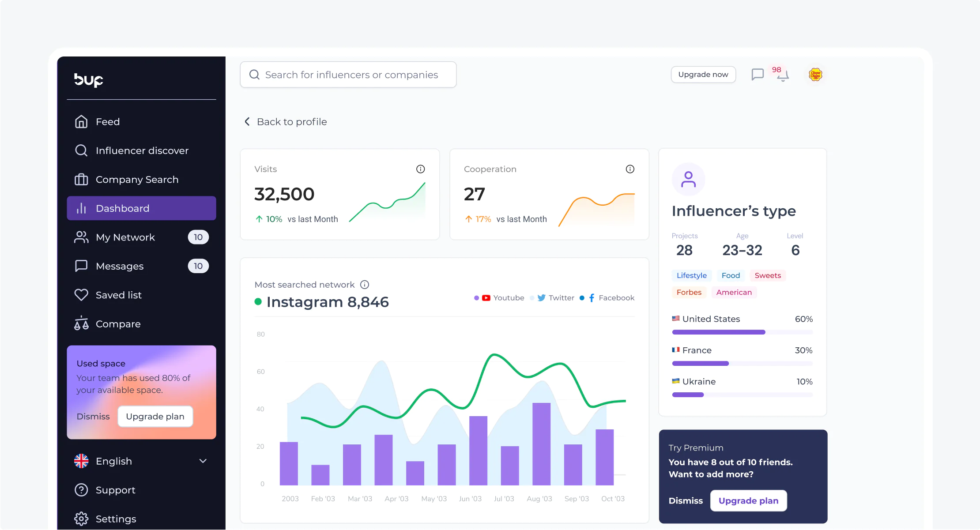This screenshot has height=530, width=980.
Task: Open Saved list menu item
Action: (x=141, y=295)
